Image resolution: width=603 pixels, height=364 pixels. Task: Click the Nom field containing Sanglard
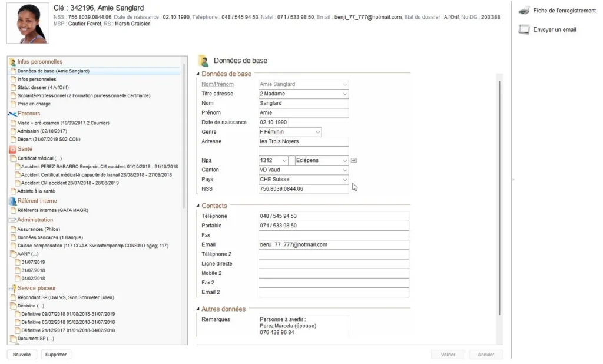303,104
